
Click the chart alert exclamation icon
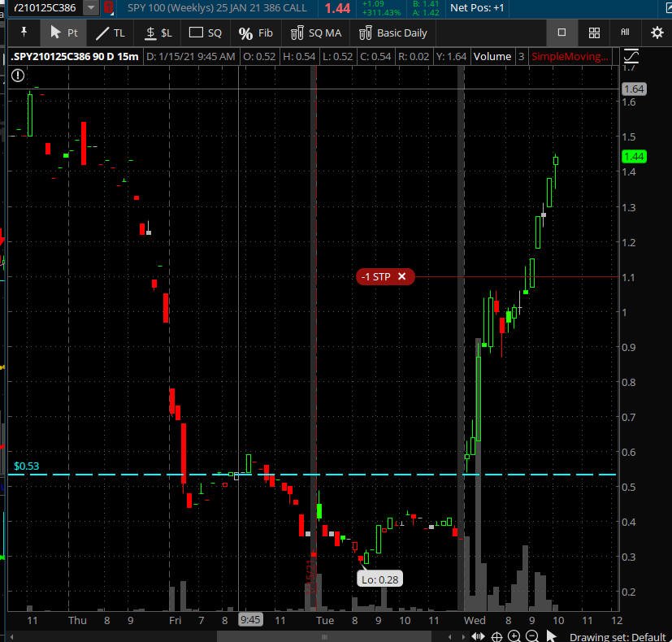[x=18, y=76]
